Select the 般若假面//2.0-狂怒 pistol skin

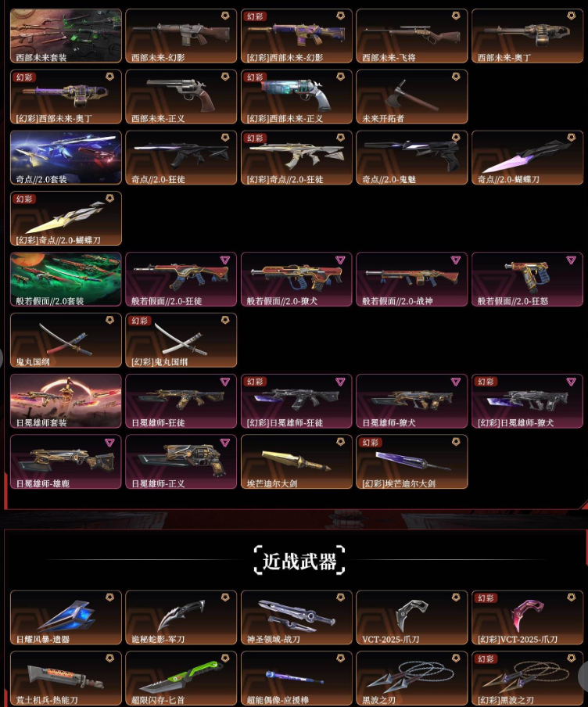pos(527,279)
